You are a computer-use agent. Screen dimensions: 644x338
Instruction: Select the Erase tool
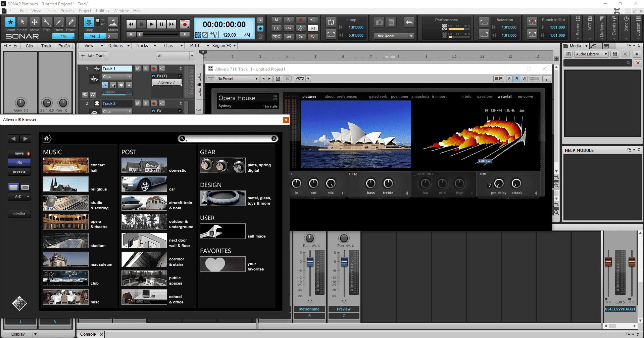point(71,22)
